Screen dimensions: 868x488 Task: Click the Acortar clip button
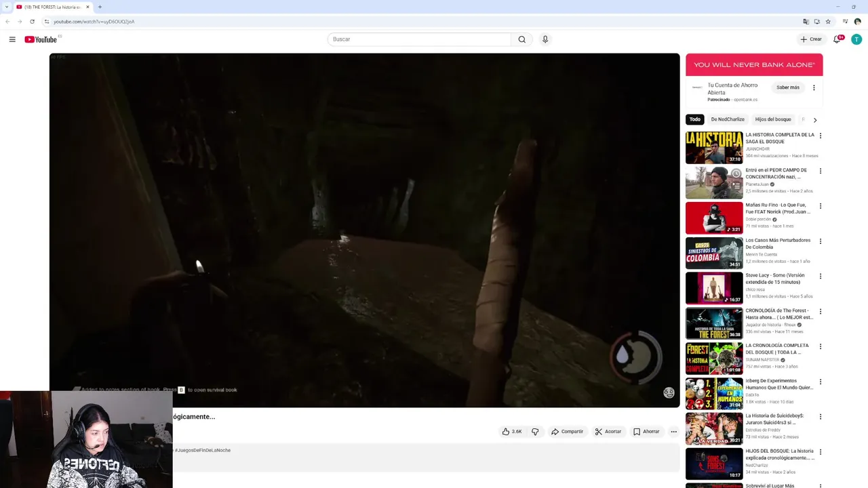point(608,432)
